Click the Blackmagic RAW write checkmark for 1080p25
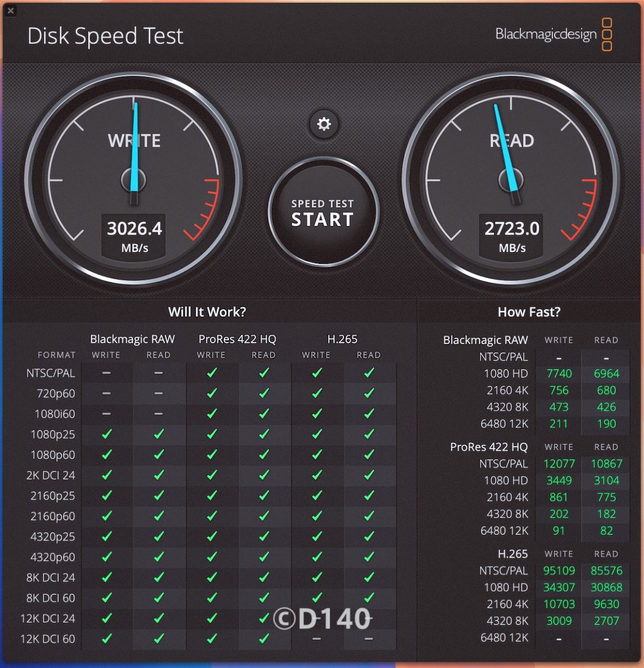Image resolution: width=644 pixels, height=668 pixels. (106, 434)
